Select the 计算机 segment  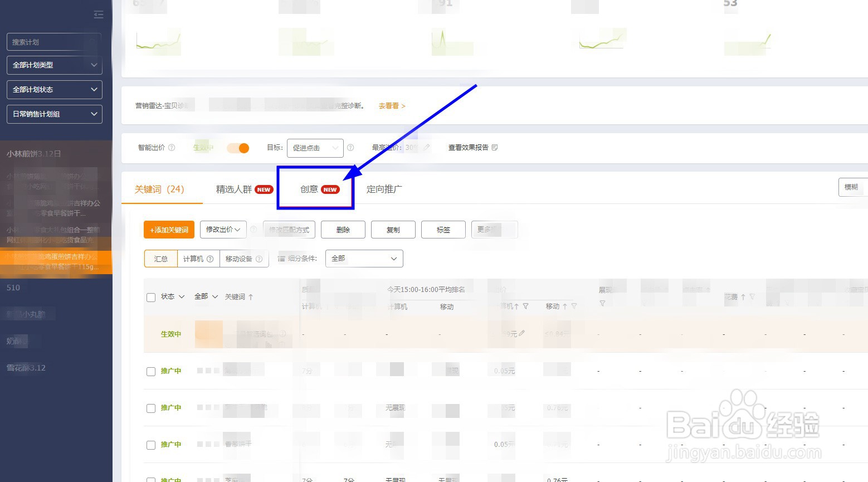(198, 259)
